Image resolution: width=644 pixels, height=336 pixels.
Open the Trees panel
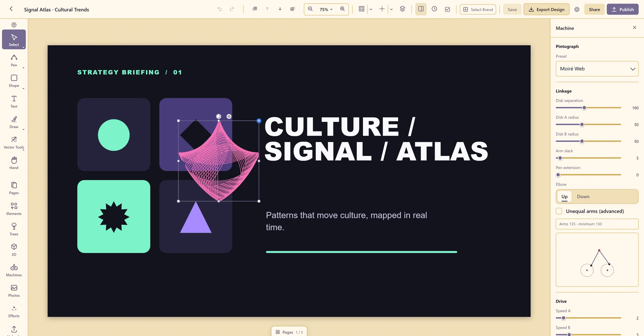click(x=14, y=229)
